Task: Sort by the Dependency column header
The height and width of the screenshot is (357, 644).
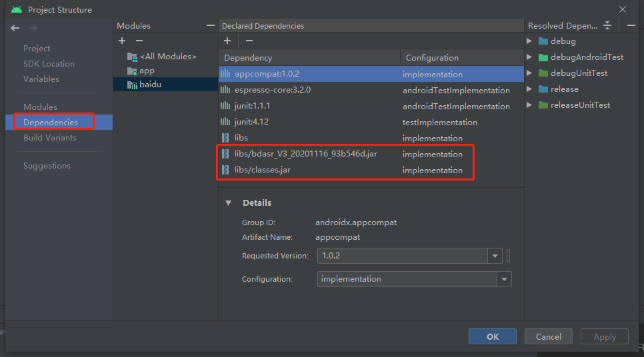Action: coord(309,57)
